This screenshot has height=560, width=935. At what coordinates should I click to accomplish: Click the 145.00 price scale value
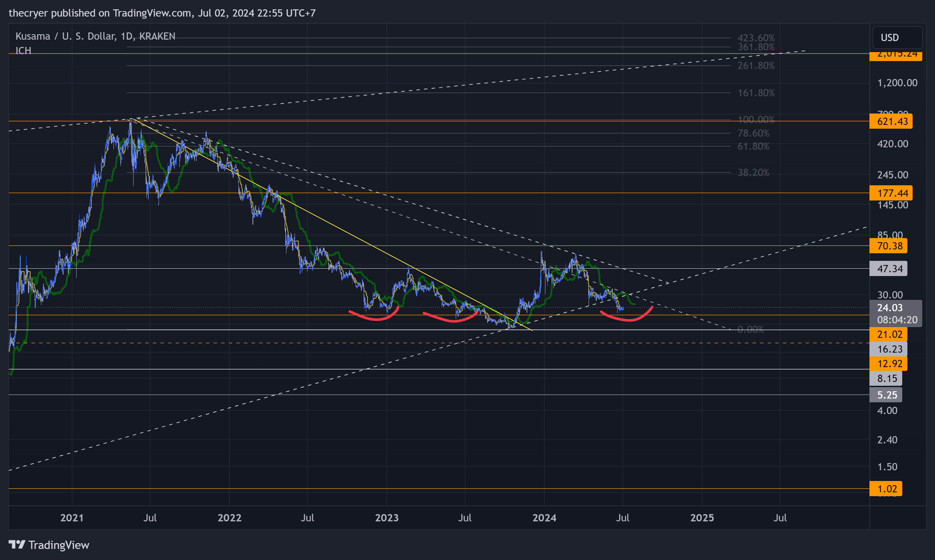[x=892, y=205]
